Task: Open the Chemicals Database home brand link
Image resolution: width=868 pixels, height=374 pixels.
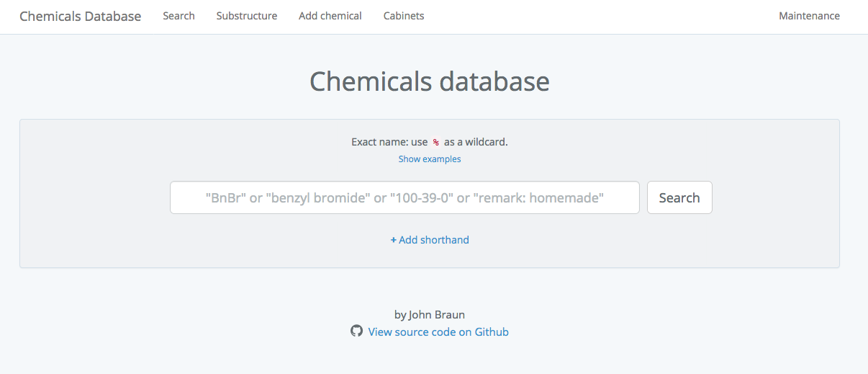Action: click(80, 16)
